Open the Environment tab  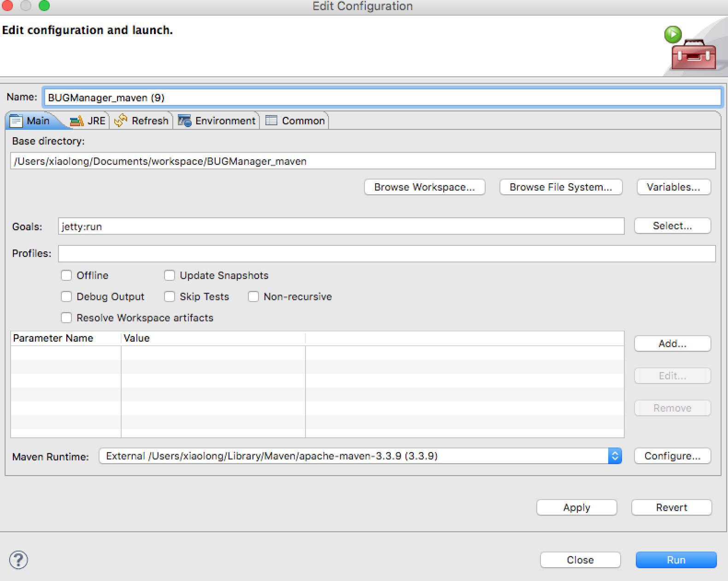pyautogui.click(x=225, y=121)
